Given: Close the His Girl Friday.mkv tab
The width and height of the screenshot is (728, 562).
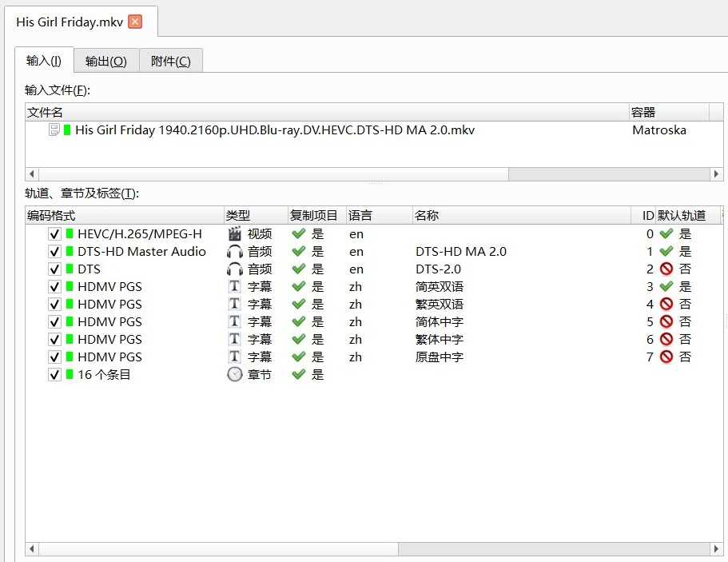Looking at the screenshot, I should tap(135, 22).
